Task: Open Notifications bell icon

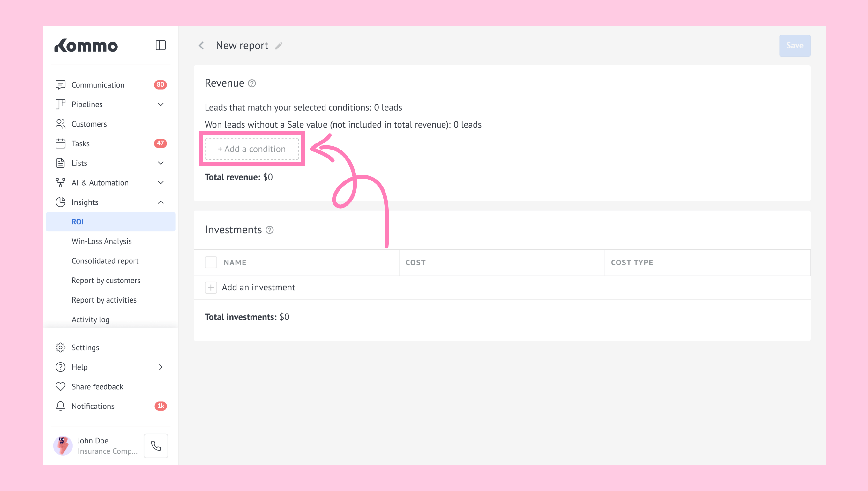Action: [x=60, y=406]
